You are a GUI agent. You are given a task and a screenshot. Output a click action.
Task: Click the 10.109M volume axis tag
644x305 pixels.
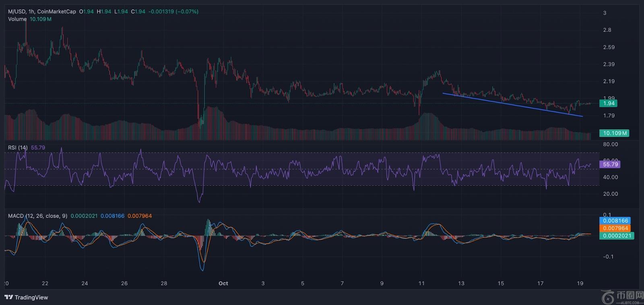point(614,133)
